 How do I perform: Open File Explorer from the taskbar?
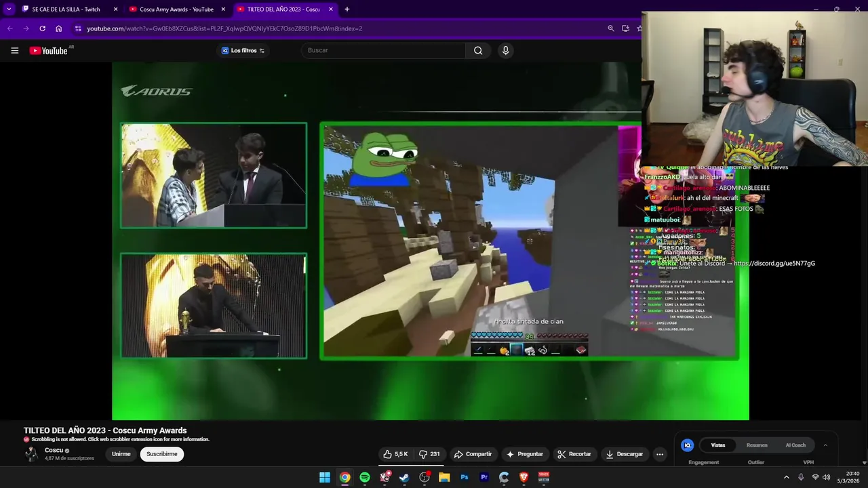click(444, 477)
